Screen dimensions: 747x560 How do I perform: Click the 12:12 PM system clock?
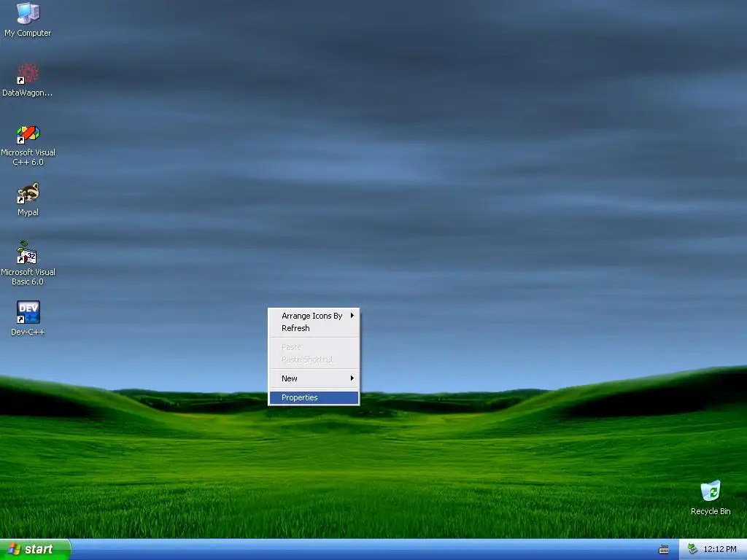[x=720, y=549]
